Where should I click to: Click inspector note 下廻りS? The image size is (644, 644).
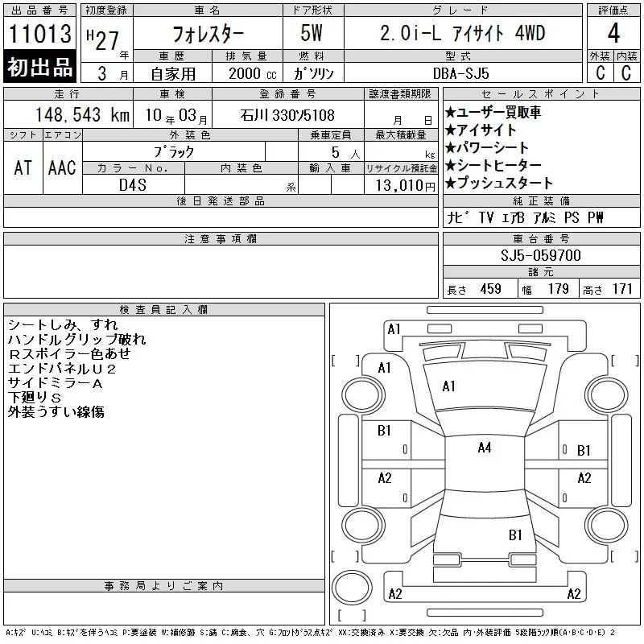[35, 397]
